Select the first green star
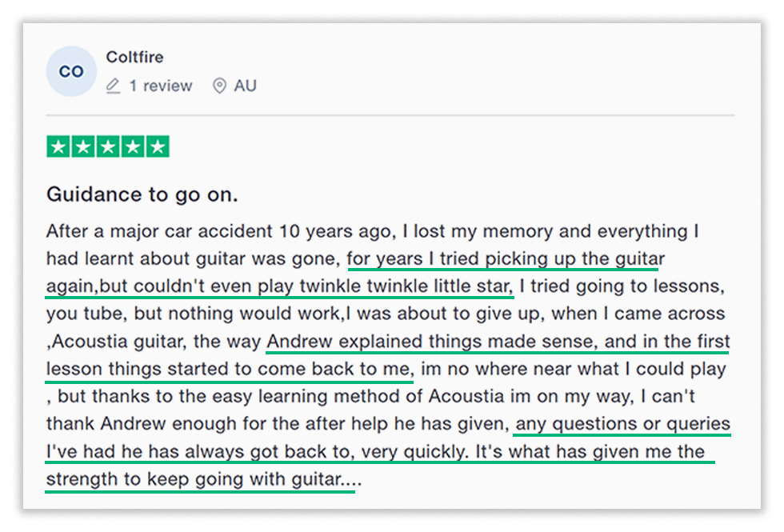Image resolution: width=784 pixels, height=532 pixels. tap(58, 147)
